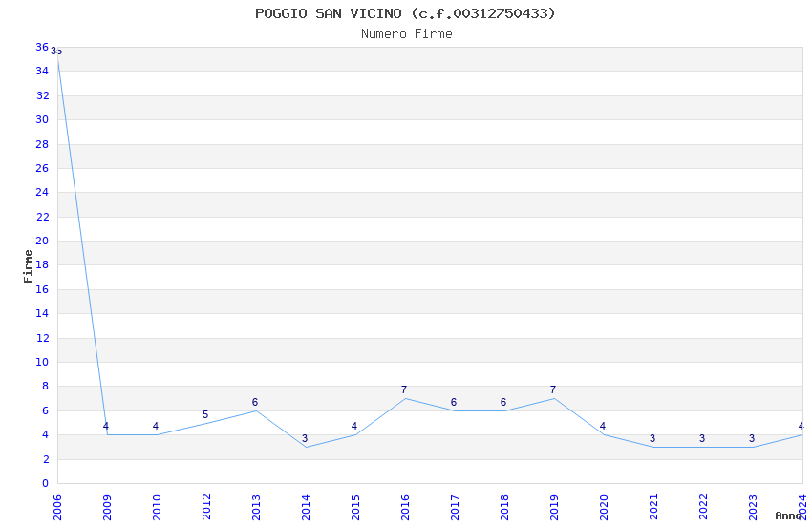
Task: Click data label 6 above 2018
Action: click(503, 402)
